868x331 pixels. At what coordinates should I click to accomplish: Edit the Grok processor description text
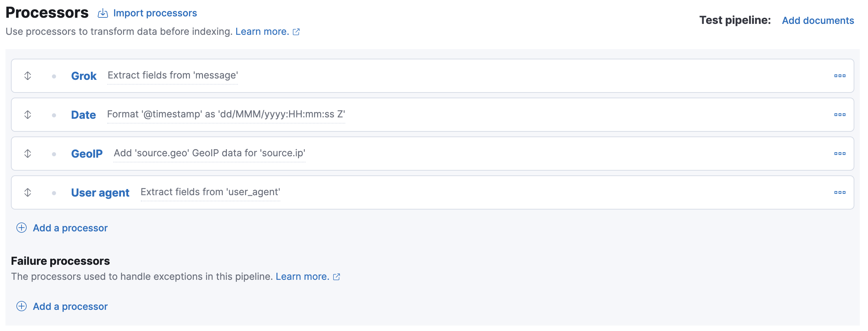[172, 75]
